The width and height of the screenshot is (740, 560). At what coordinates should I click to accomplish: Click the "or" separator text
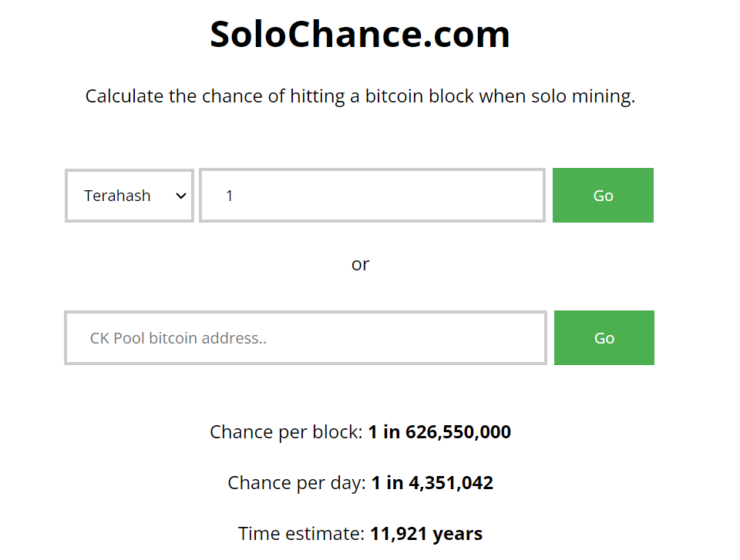pos(360,264)
